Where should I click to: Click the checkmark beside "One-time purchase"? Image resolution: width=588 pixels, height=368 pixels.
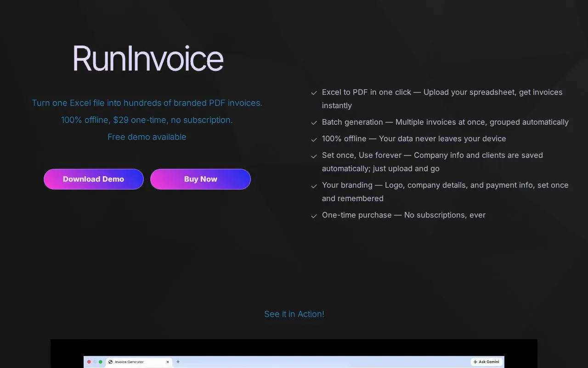click(314, 216)
